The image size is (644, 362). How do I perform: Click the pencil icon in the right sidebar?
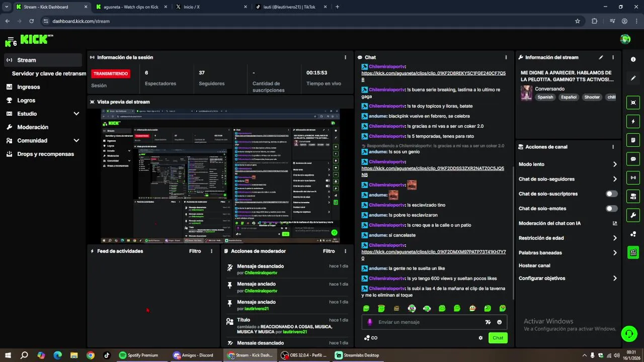(x=633, y=78)
